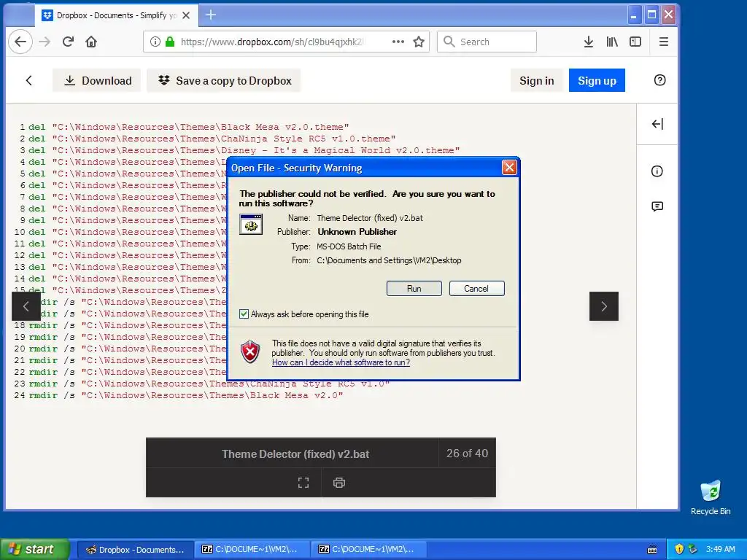Click code line 1 Black Mesa v2.0.theme
The height and width of the screenshot is (560, 747).
188,127
